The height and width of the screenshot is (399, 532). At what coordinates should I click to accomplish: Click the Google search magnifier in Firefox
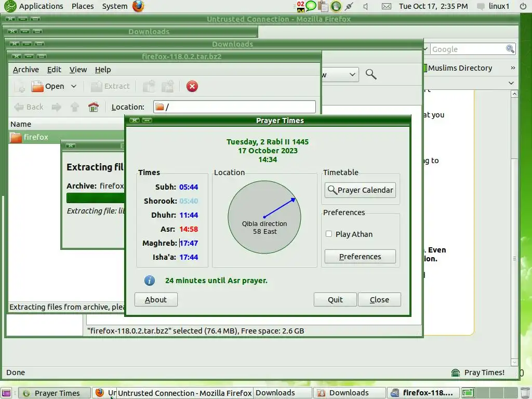[x=510, y=49]
